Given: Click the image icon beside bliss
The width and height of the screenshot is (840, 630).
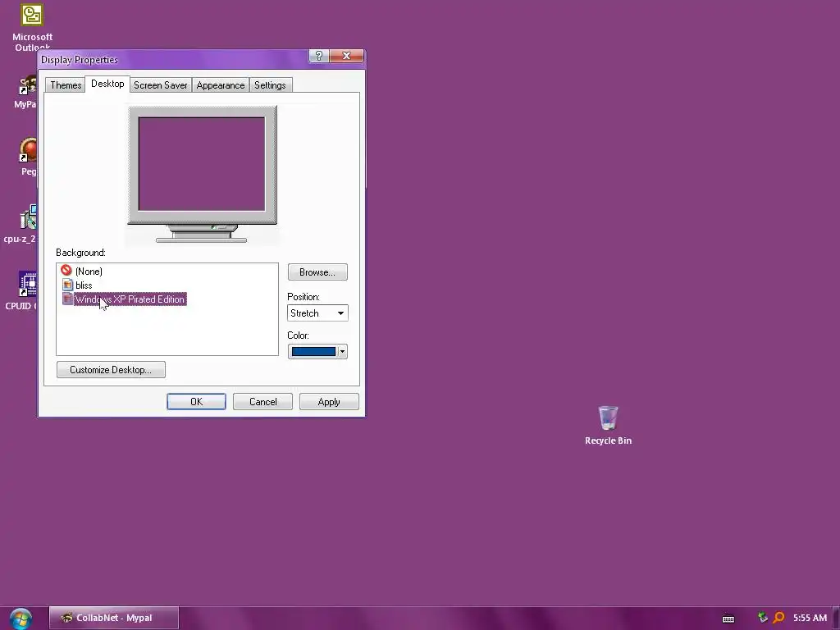Looking at the screenshot, I should [x=67, y=285].
